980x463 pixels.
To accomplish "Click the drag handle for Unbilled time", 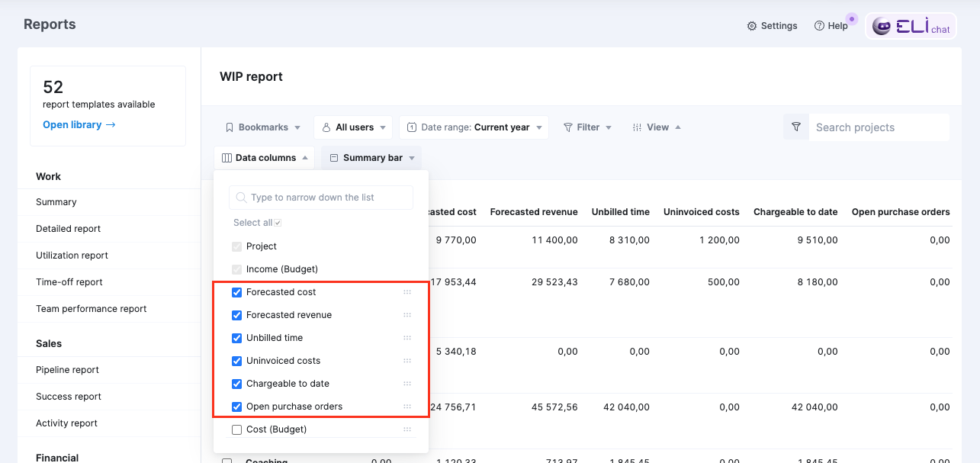I will click(407, 338).
